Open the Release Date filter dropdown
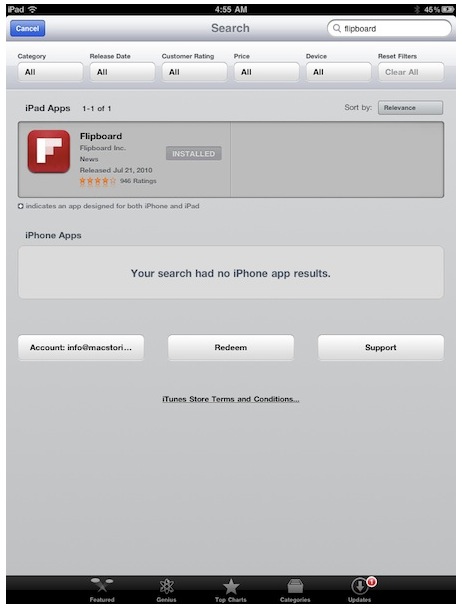Screen dimensions: 462x611 (x=122, y=72)
